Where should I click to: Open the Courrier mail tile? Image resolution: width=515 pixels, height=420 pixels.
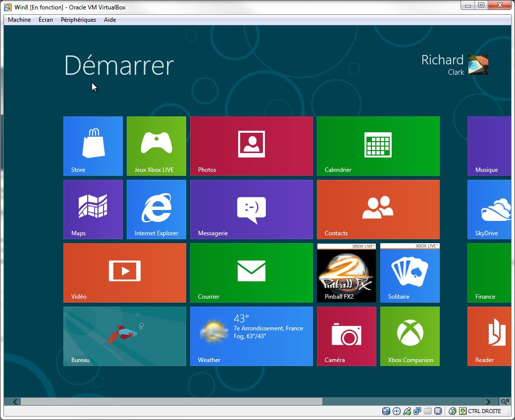(x=252, y=273)
